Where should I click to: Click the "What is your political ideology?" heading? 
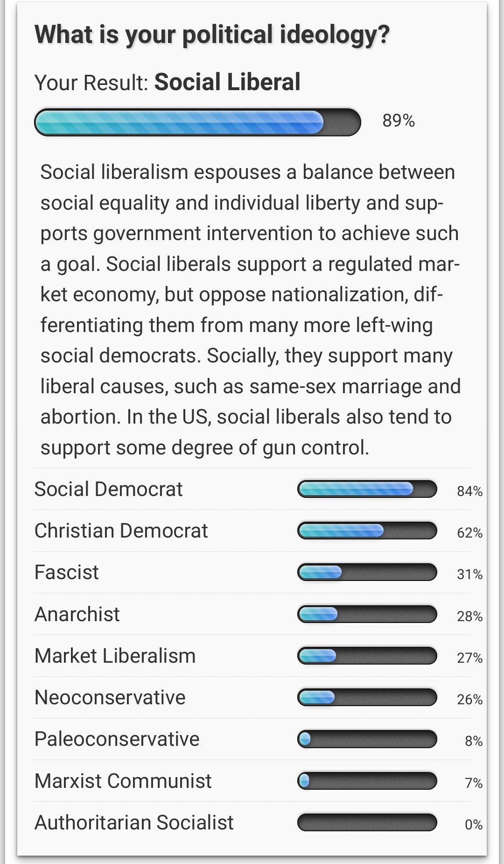click(212, 35)
